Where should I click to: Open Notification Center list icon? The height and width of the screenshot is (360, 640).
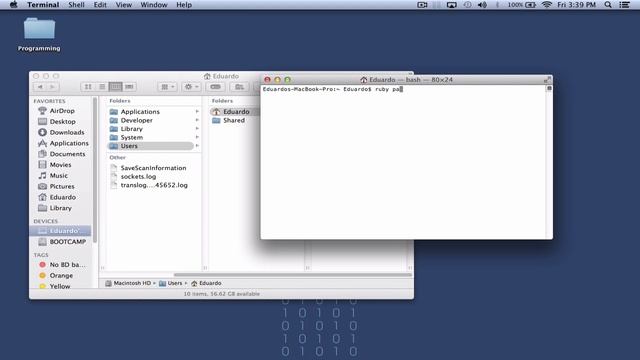(x=624, y=5)
